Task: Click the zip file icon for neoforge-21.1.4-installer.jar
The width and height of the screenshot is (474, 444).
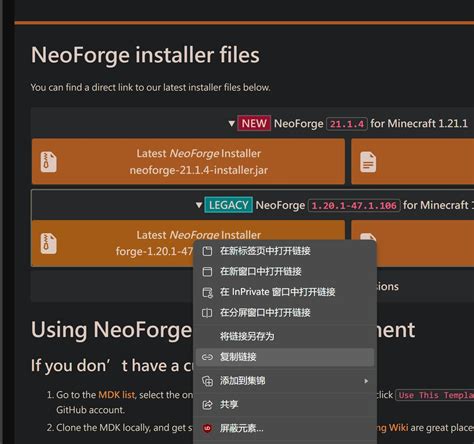Action: pos(48,162)
